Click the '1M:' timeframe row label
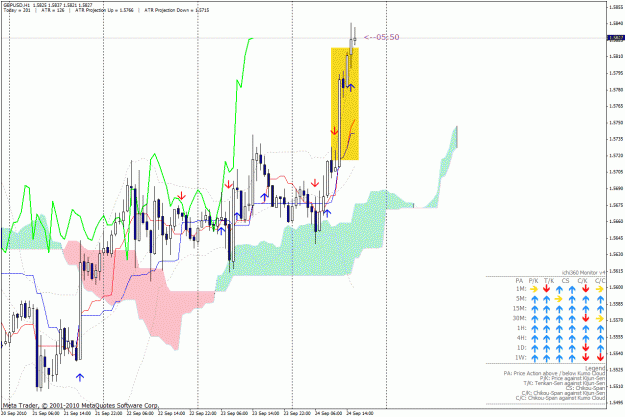This screenshot has height=417, width=625. 521,289
